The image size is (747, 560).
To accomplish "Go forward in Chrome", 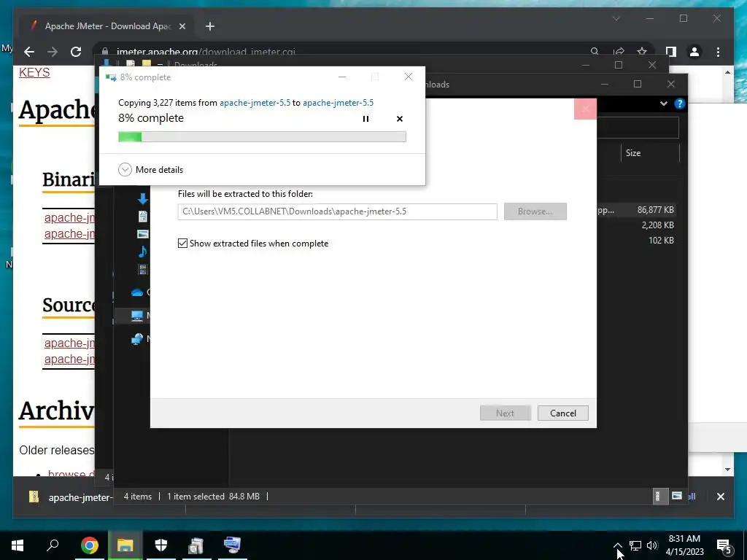I will (53, 52).
